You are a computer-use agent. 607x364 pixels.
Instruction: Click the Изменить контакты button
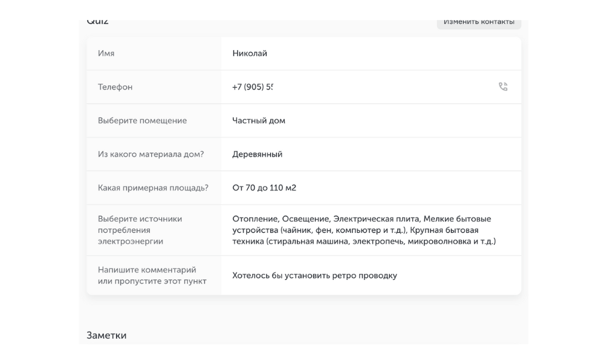(x=479, y=23)
